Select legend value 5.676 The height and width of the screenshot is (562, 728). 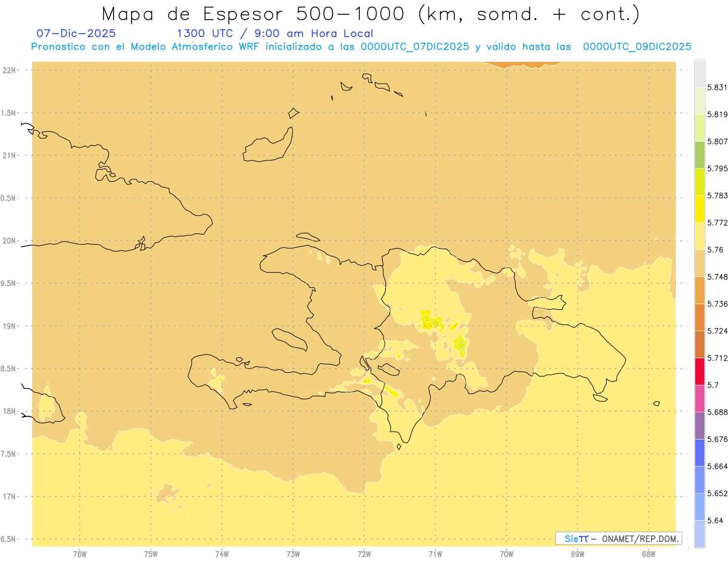(x=717, y=439)
